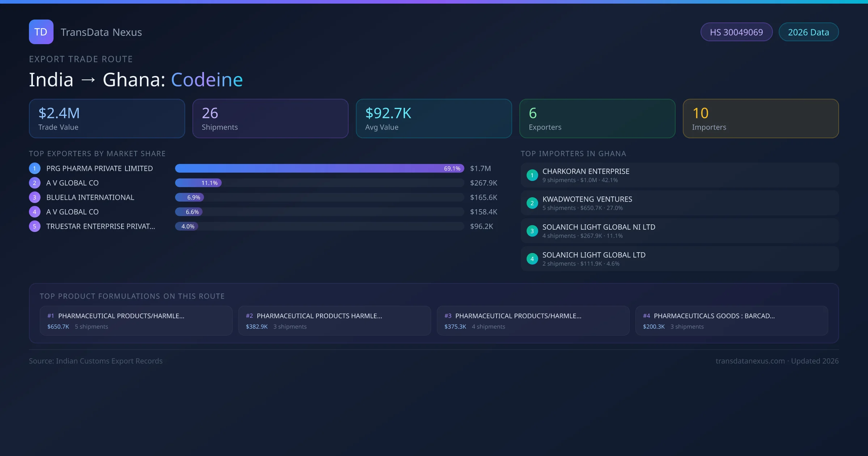Click the 11.1% A V Global bar
Viewport: 868px width, 456px height.
(198, 183)
